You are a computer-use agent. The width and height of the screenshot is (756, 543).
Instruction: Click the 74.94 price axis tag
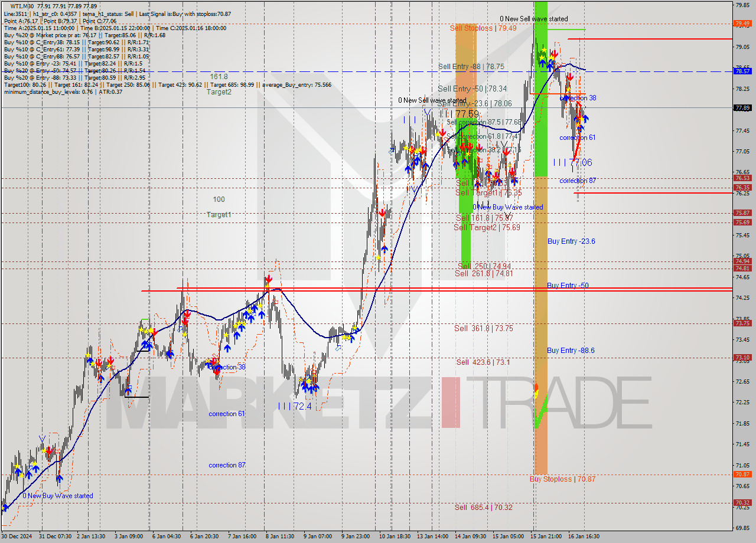click(x=742, y=261)
